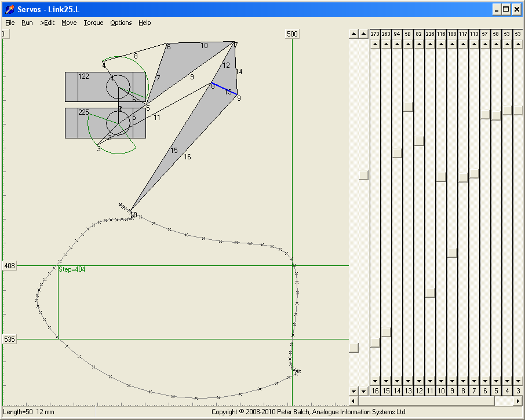Click the down arrow below servo 12 slider
Image resolution: width=525 pixels, height=420 pixels.
point(418,381)
